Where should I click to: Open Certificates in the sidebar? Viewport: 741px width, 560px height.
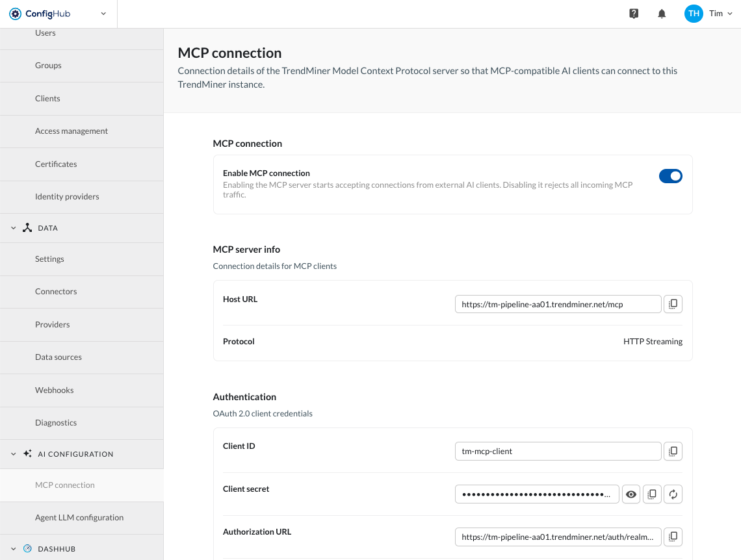pyautogui.click(x=82, y=164)
